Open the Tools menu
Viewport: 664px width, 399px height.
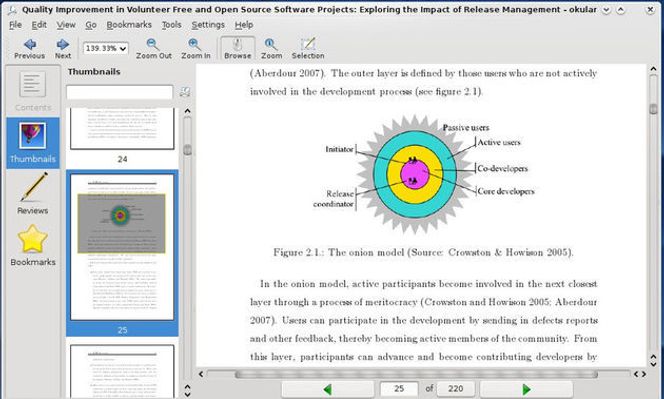click(172, 25)
